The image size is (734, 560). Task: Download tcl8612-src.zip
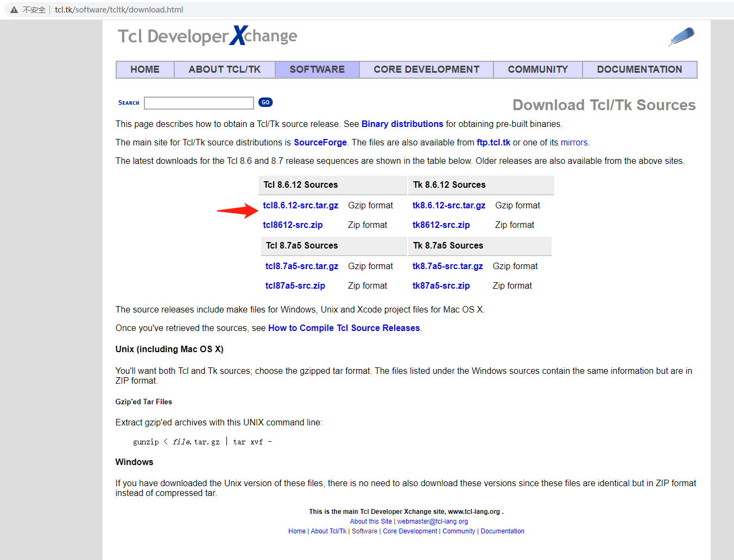[x=293, y=225]
